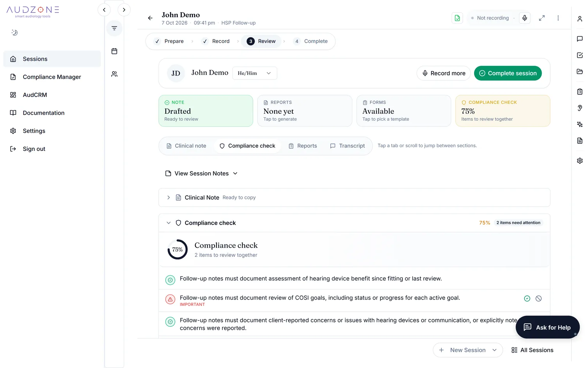Open the Compliance Check 75% summary card
Image resolution: width=588 pixels, height=368 pixels.
click(502, 111)
